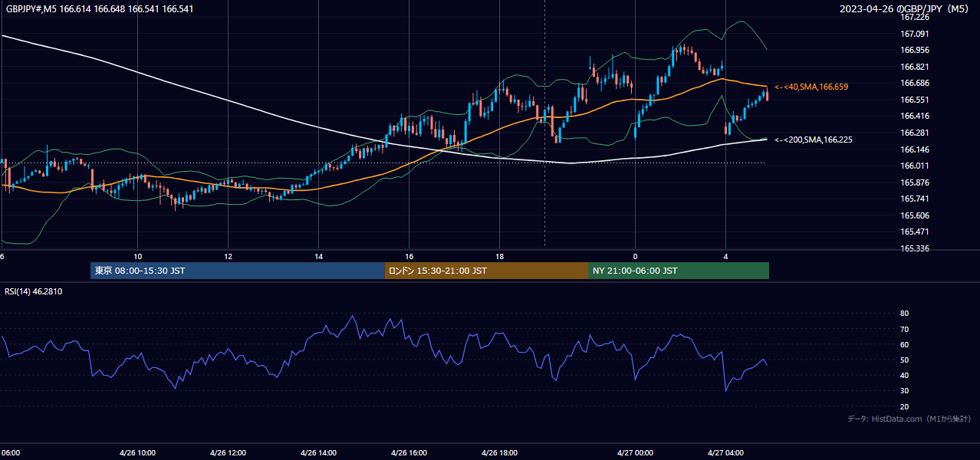
Task: Click the 06:00 label at bottom left
Action: click(x=10, y=452)
